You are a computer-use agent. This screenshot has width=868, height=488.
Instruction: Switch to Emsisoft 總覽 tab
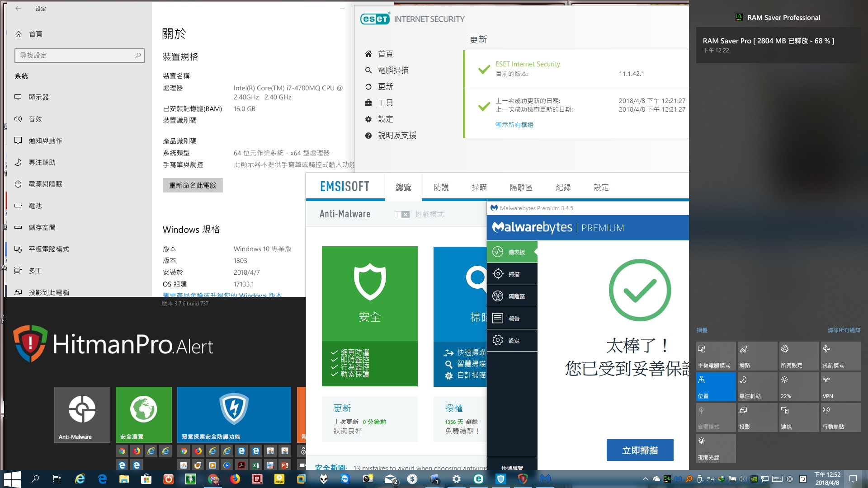tap(403, 187)
